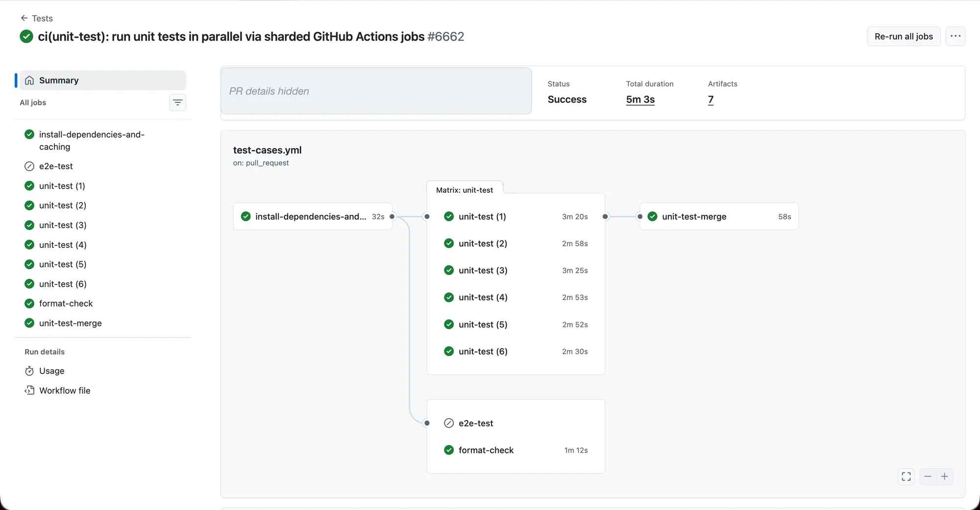Click skipped status icon on graph e2e-test
The image size is (980, 510).
click(x=449, y=423)
